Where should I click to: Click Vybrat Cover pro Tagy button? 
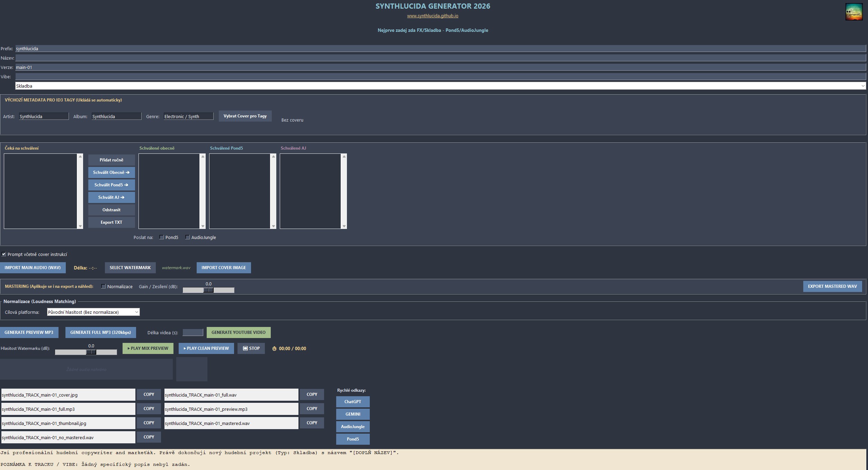click(245, 116)
